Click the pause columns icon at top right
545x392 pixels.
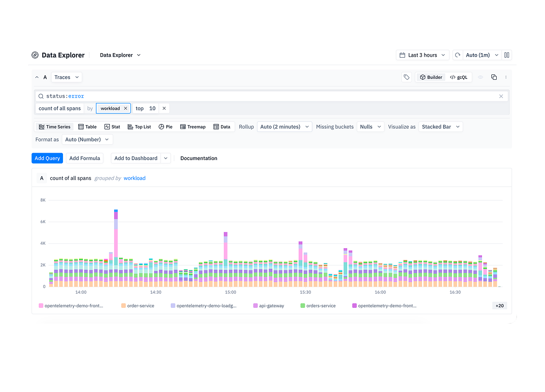click(507, 55)
